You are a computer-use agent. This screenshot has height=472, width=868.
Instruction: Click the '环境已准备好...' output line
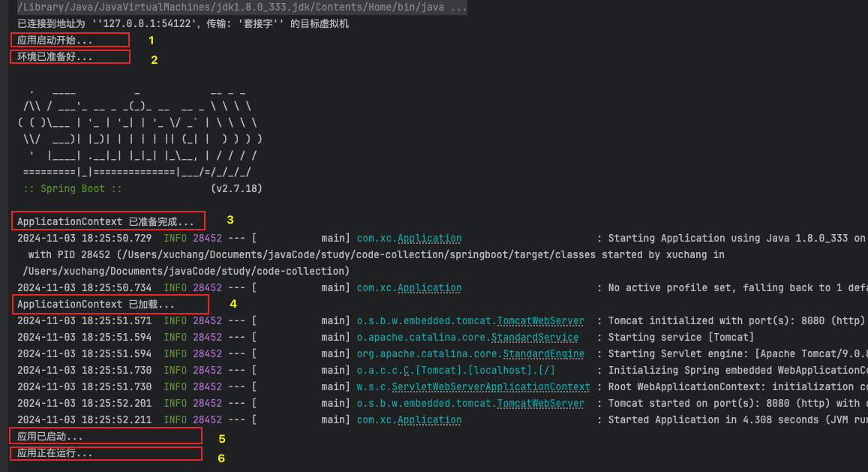point(55,57)
